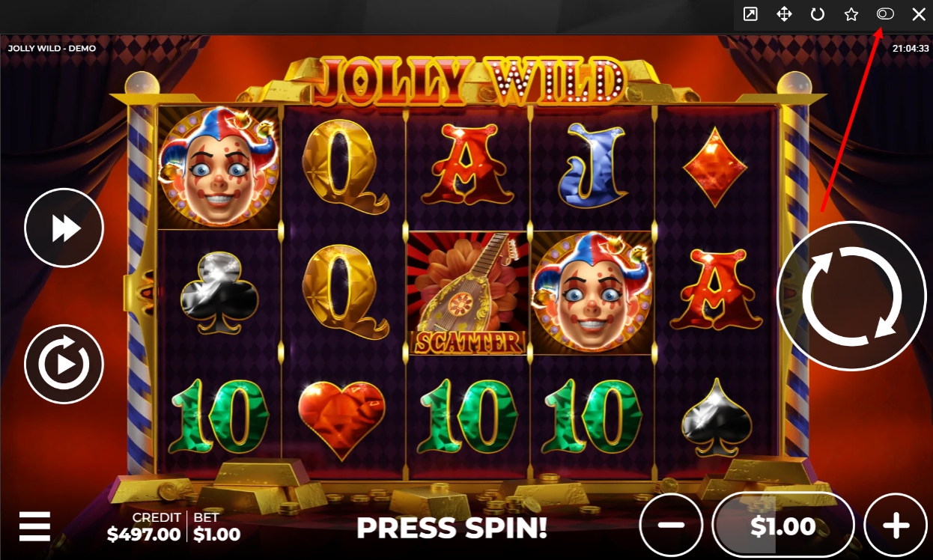This screenshot has width=933, height=560.
Task: Select the red heart gem symbol
Action: [x=341, y=419]
